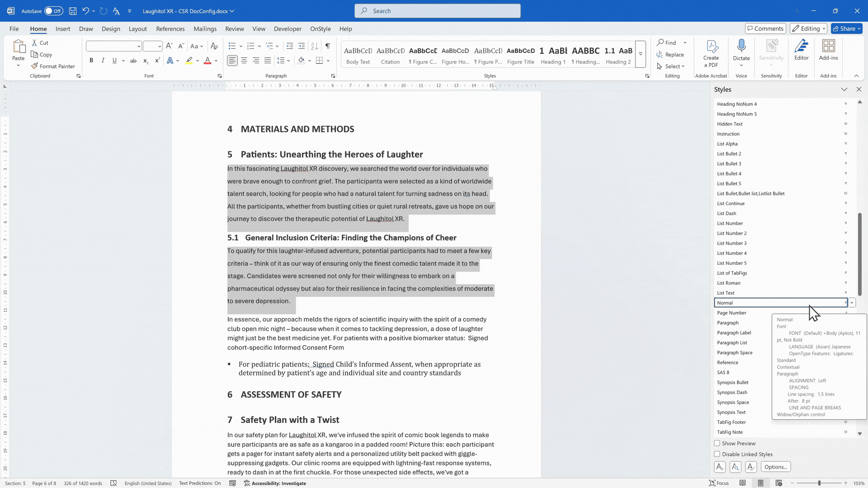Screen dimensions: 868x488
Task: Open the Developer tab
Action: [x=288, y=28]
